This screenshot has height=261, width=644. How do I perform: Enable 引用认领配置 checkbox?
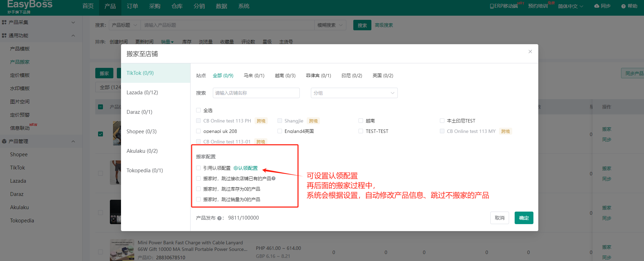coord(199,168)
